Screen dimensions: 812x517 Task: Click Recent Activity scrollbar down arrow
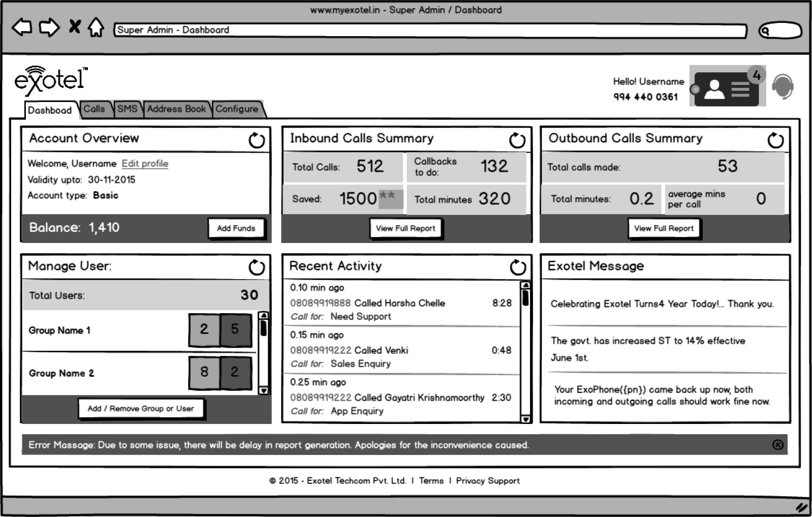525,419
